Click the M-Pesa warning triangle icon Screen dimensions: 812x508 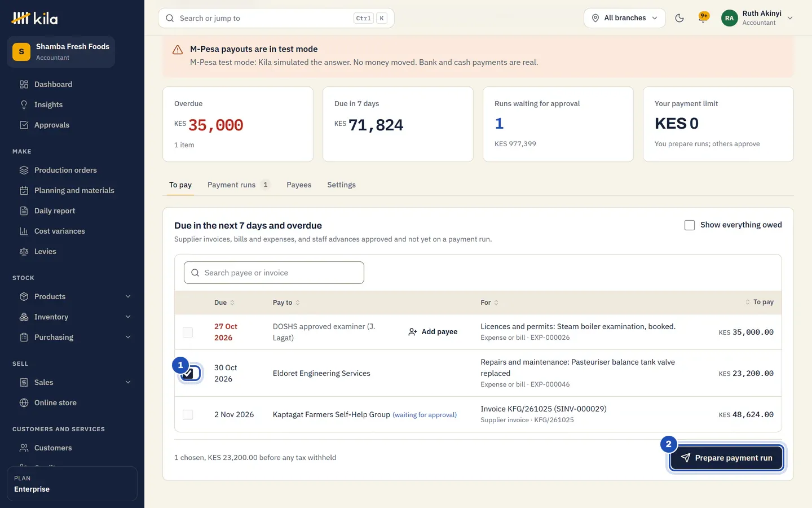[x=178, y=50]
